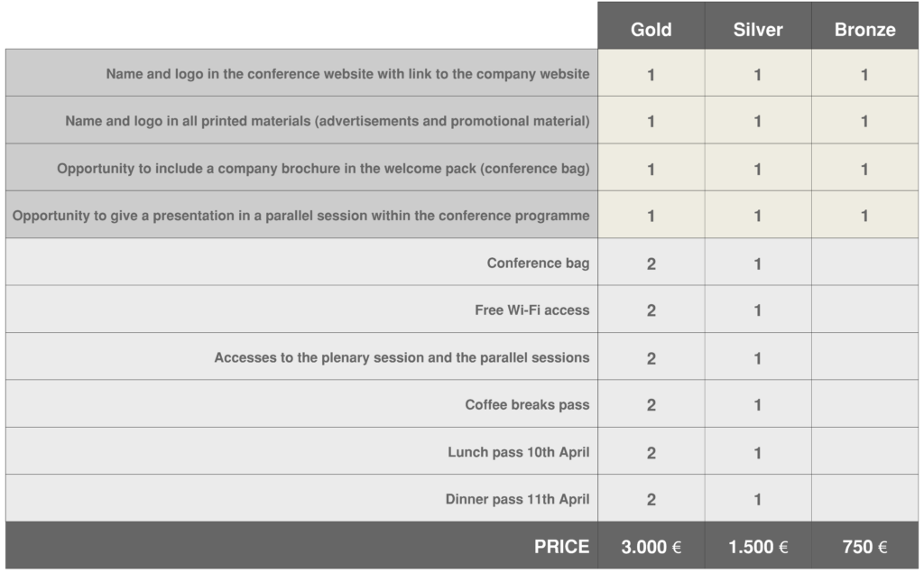Click the Gold value for Conference bag

(651, 263)
